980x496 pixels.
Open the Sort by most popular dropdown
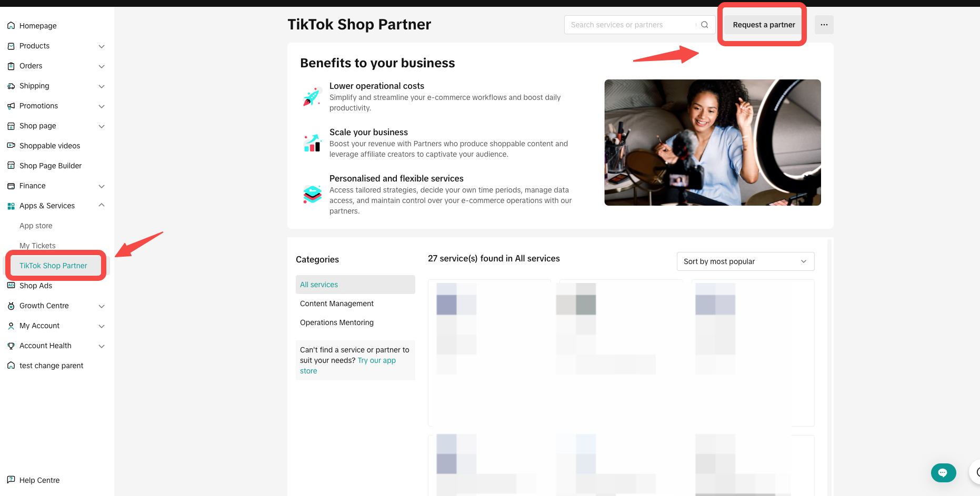click(x=745, y=261)
